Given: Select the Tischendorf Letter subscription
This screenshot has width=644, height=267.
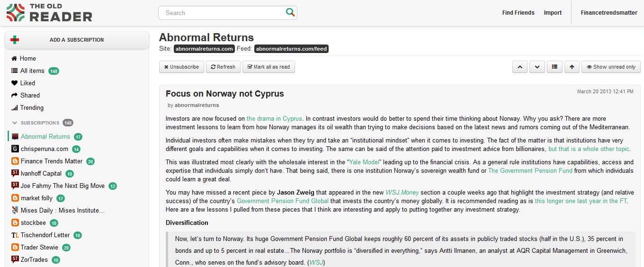Looking at the screenshot, I should pos(45,235).
